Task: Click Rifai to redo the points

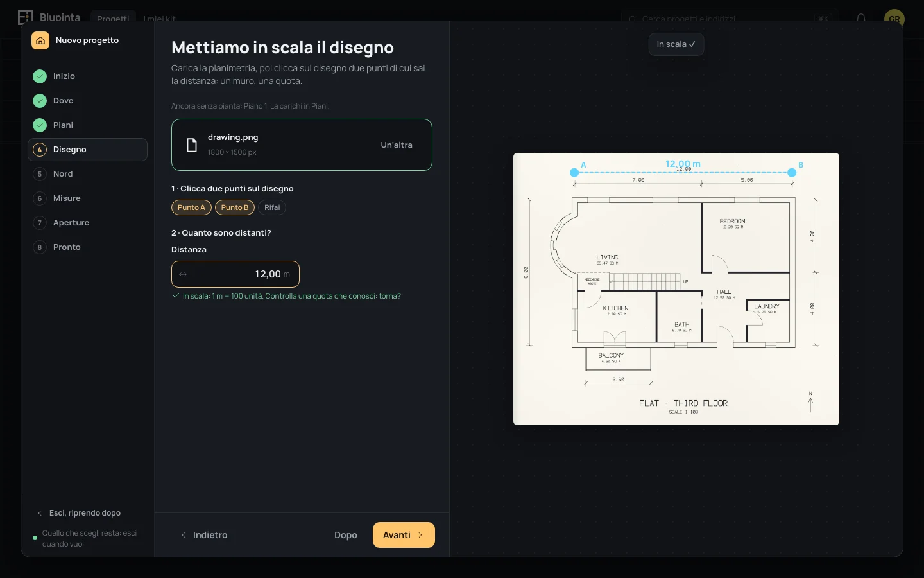Action: tap(272, 207)
